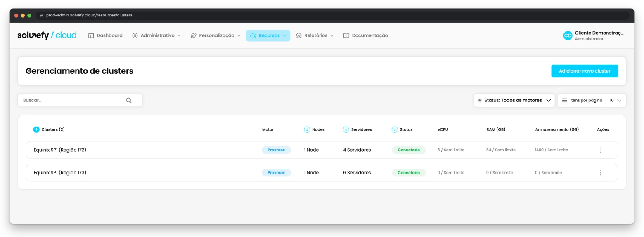Select the Equinix SP1 (Região 172) row
The width and height of the screenshot is (644, 237).
click(322, 150)
